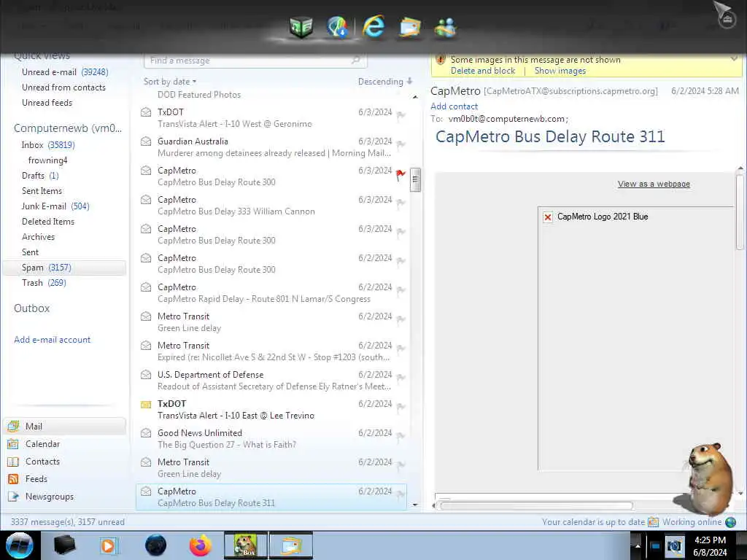
Task: Click the search magnifier in Find a message
Action: 355,61
